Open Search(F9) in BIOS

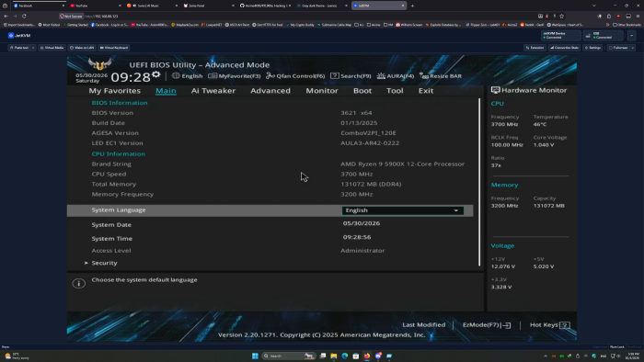tap(351, 76)
